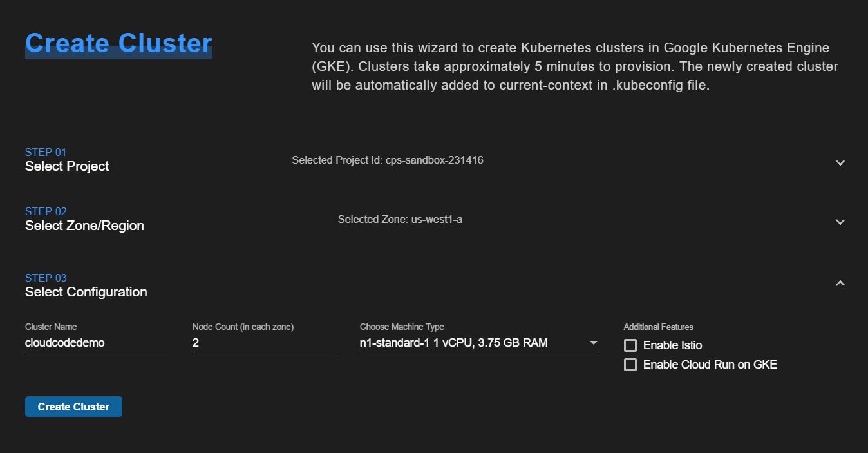Click the highlighted Create Cluster page title
This screenshot has width=868, height=453.
pos(118,43)
